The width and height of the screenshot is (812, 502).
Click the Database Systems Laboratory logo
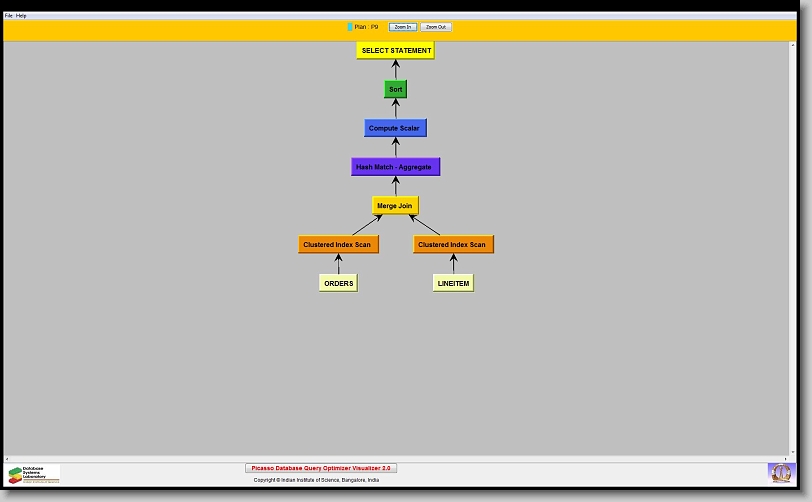(x=34, y=474)
